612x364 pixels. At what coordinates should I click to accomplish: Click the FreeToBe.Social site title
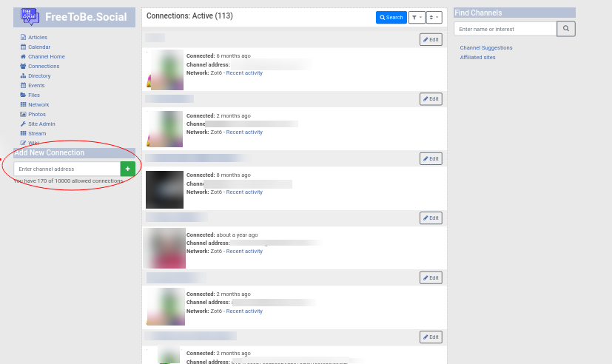[86, 17]
